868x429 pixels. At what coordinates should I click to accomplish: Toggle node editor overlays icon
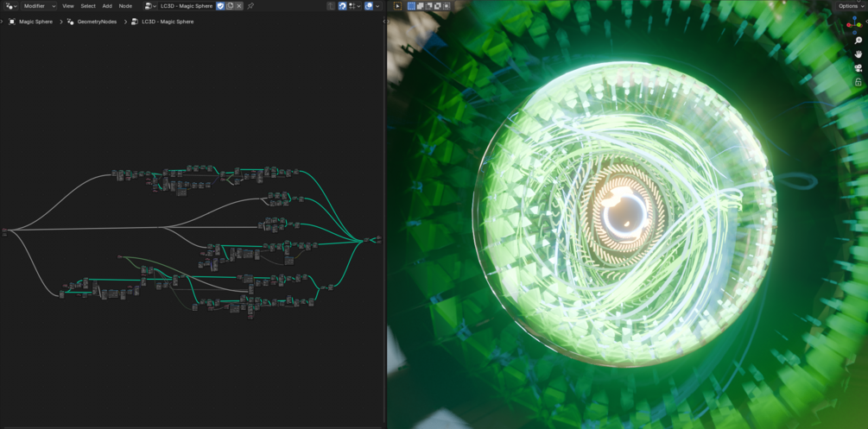pos(369,5)
